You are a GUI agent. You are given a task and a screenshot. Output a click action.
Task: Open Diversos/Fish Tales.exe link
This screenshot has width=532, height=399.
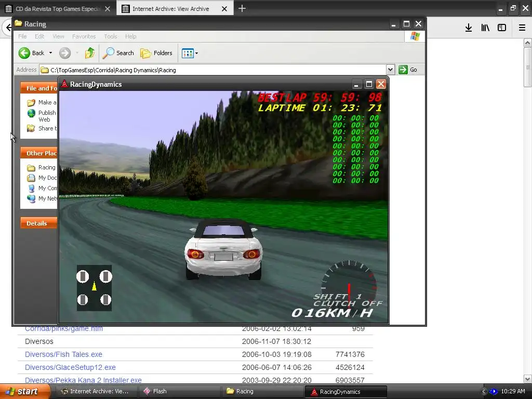tap(63, 354)
